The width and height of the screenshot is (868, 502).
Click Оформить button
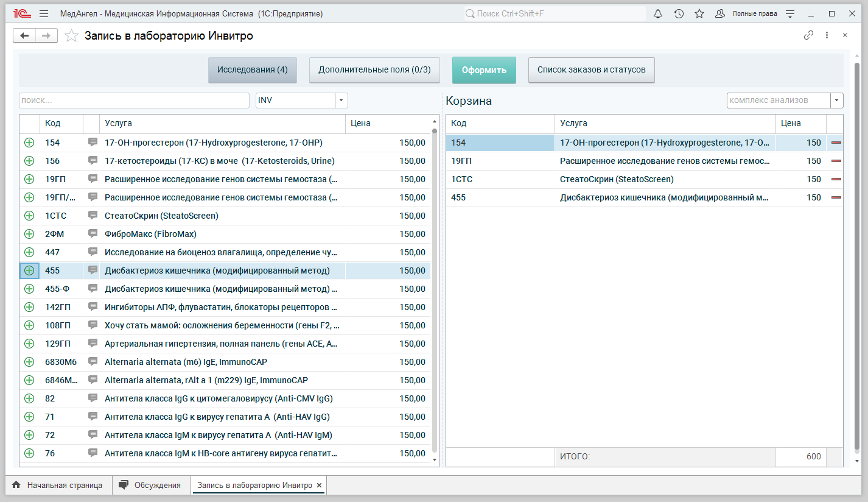point(484,70)
